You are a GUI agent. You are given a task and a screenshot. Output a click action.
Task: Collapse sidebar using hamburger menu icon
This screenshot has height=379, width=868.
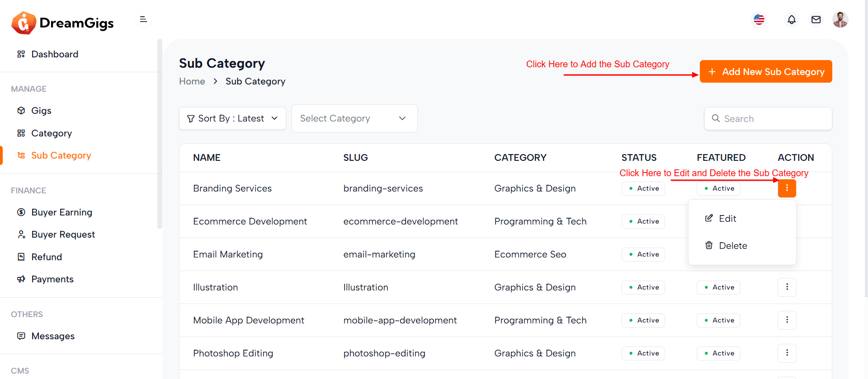pyautogui.click(x=143, y=19)
